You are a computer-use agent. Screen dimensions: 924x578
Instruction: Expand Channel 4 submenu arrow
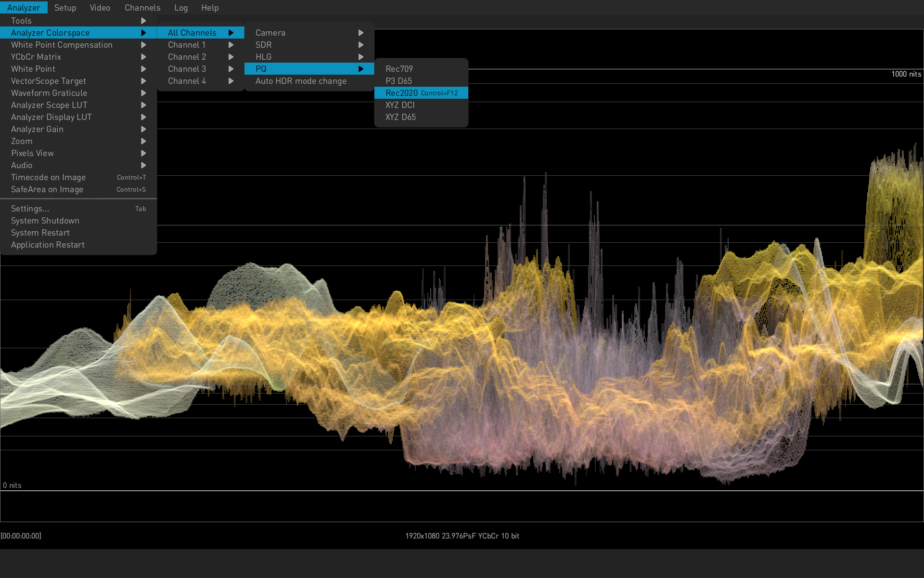click(231, 81)
